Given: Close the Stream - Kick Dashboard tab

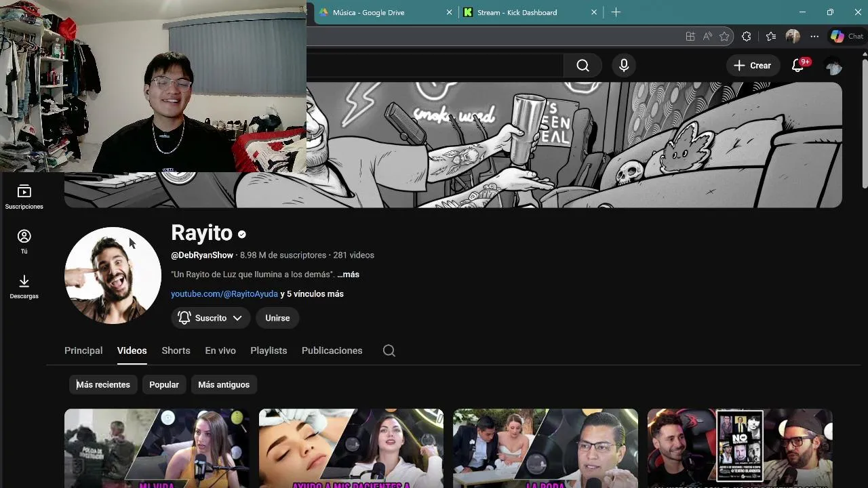Looking at the screenshot, I should tap(594, 12).
